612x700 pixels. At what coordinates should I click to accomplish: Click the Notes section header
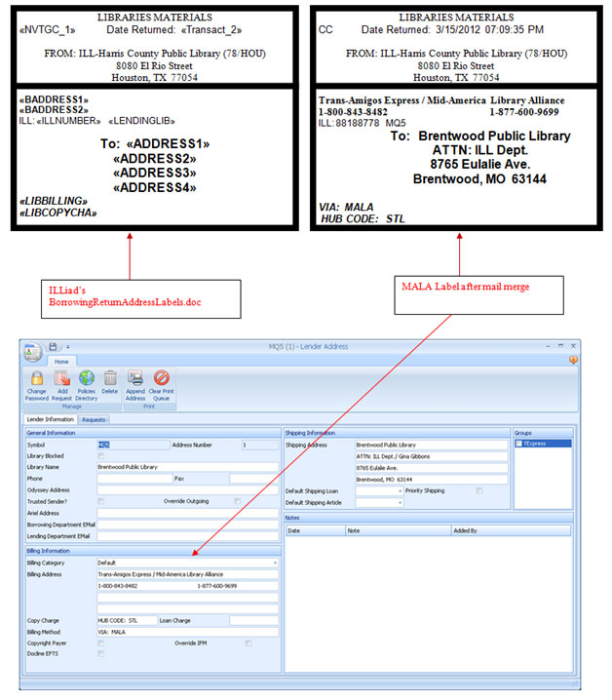coord(429,518)
